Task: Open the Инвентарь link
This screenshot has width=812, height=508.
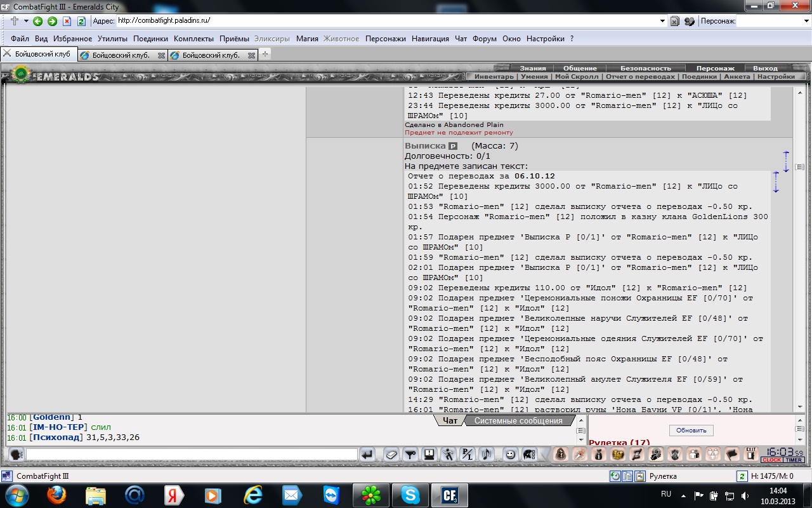Action: click(x=494, y=76)
